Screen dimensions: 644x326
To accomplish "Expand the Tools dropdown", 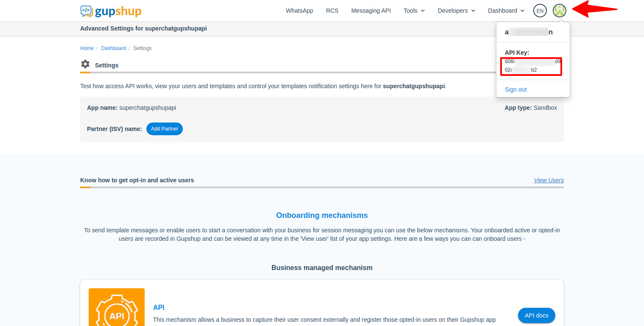I will pos(414,11).
